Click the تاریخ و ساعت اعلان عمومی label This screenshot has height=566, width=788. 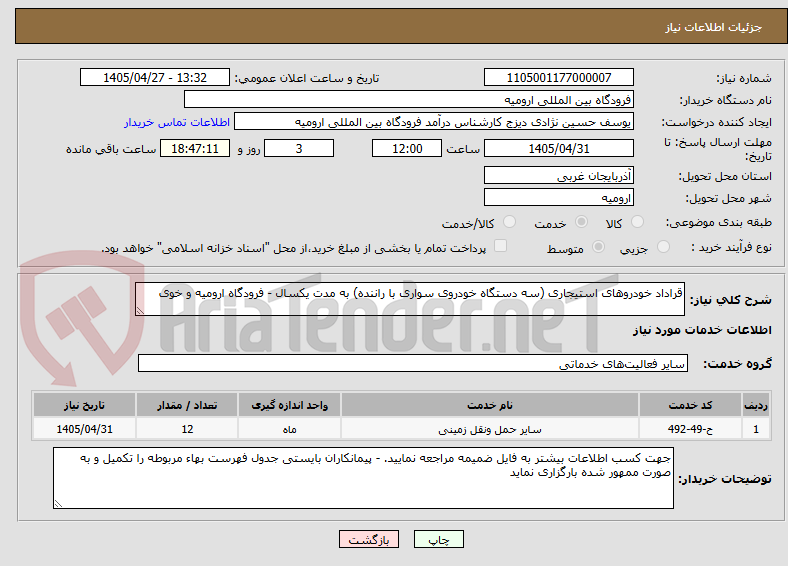[x=307, y=78]
